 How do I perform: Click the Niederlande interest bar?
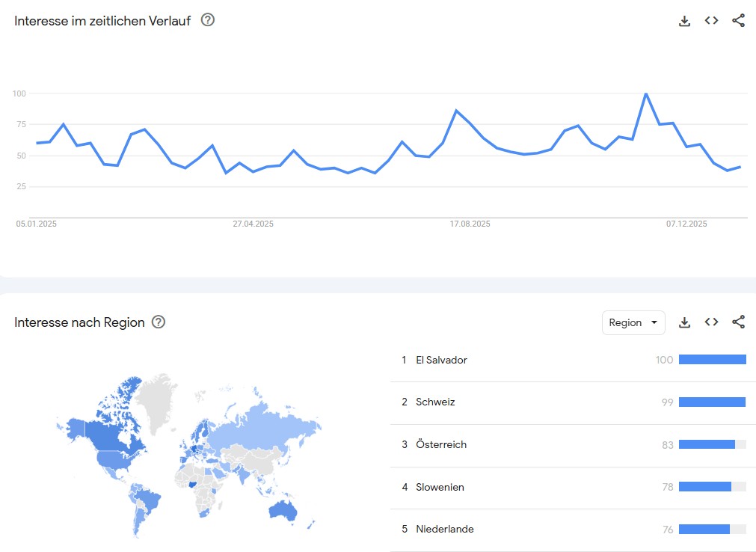pos(704,530)
